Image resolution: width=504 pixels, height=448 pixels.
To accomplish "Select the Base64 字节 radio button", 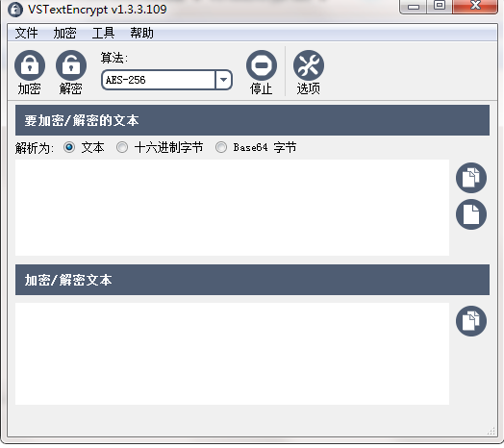I will click(x=221, y=147).
